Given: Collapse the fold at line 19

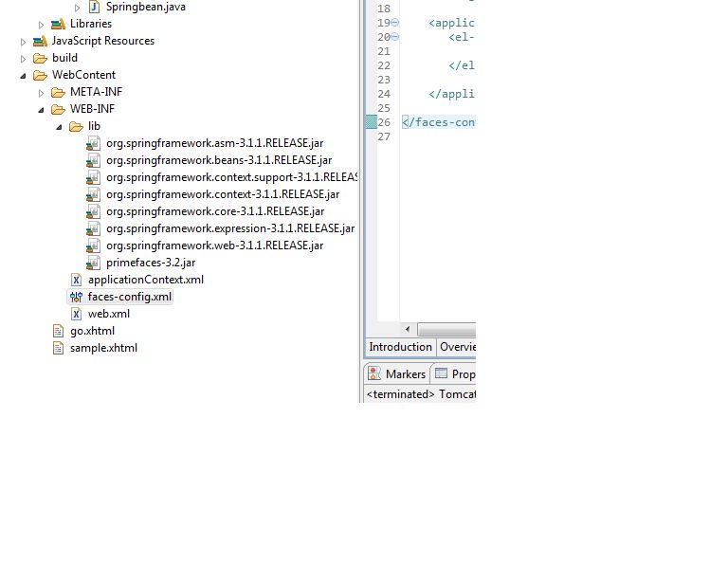Looking at the screenshot, I should tap(394, 23).
